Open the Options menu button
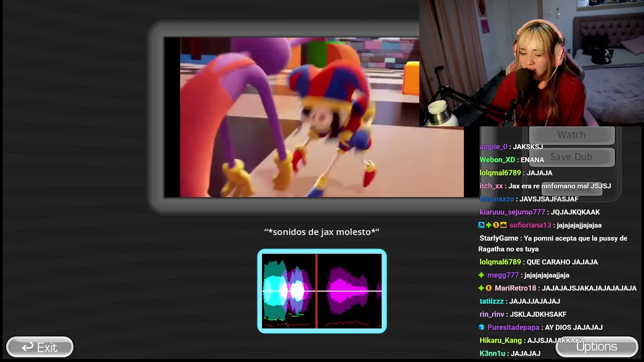644x362 pixels. pos(597,346)
